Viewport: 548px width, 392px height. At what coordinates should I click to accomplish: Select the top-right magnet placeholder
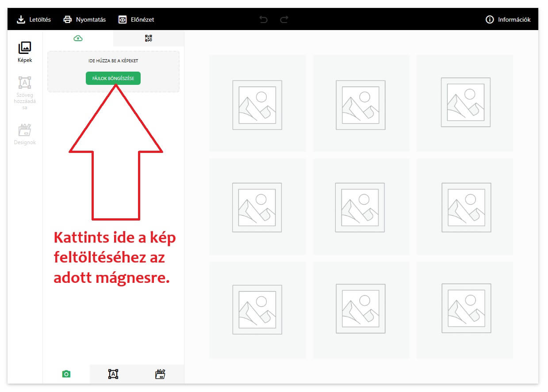465,103
